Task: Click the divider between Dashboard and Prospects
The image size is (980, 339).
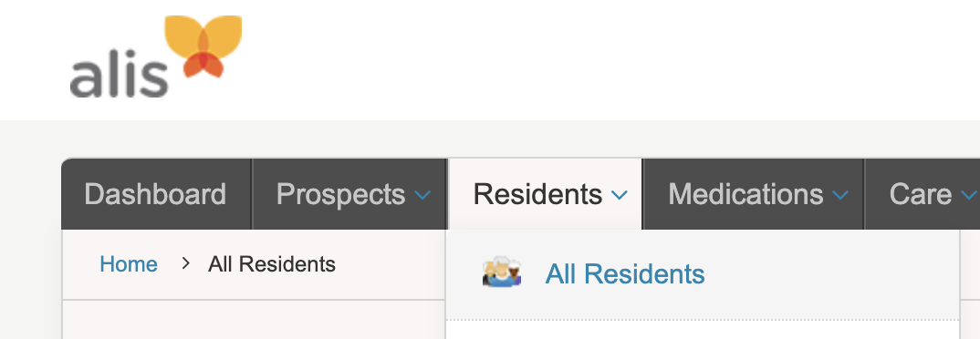Action: point(252,194)
